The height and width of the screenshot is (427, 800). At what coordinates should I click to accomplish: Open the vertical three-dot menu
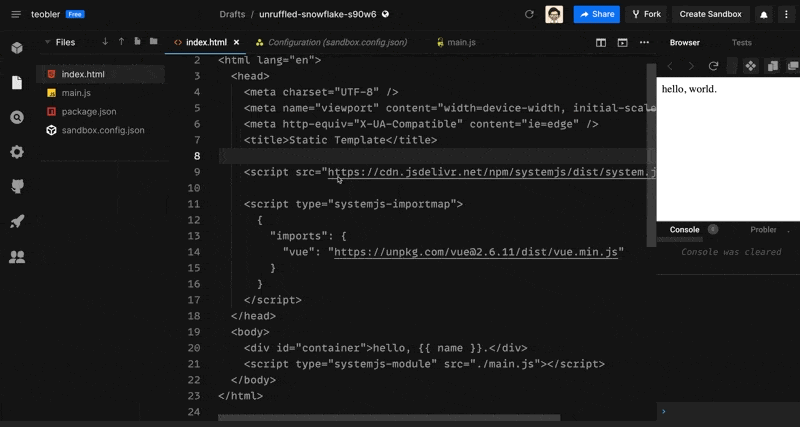pos(786,14)
